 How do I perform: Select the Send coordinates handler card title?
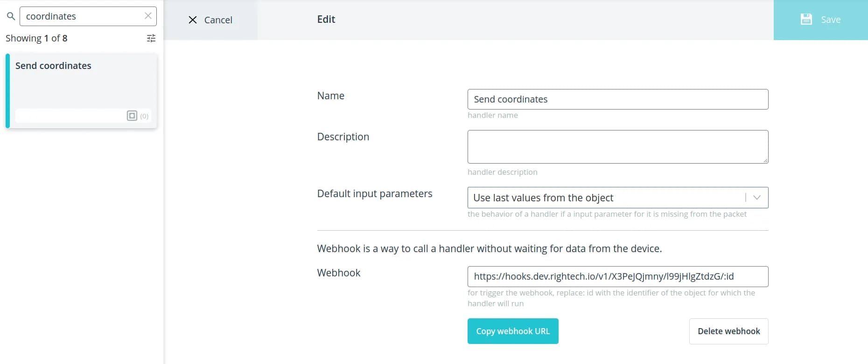pos(53,66)
